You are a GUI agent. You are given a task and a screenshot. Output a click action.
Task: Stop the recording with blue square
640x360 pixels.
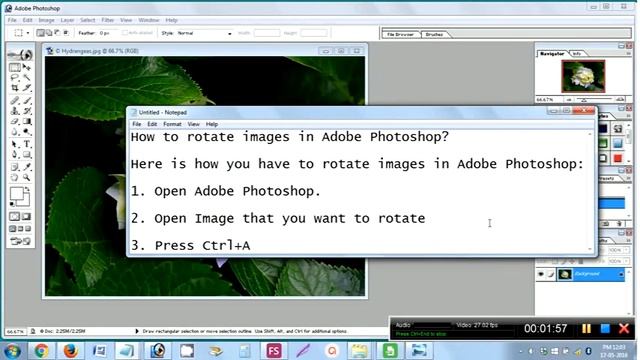point(605,329)
